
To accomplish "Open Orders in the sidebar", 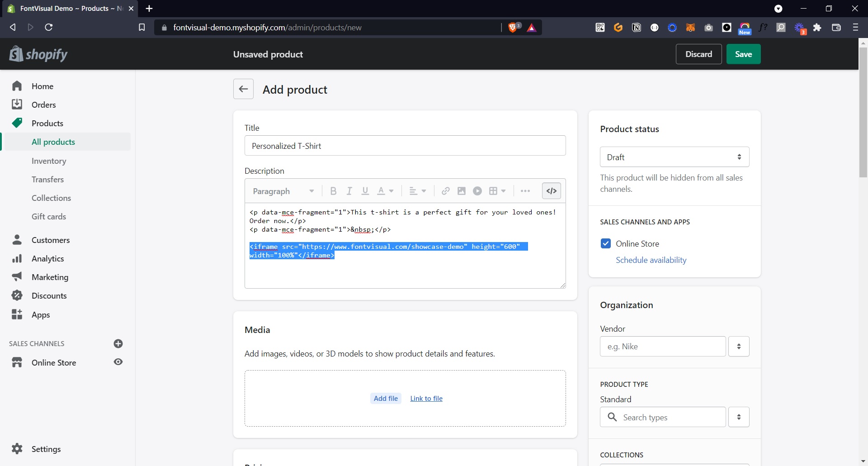I will (43, 105).
